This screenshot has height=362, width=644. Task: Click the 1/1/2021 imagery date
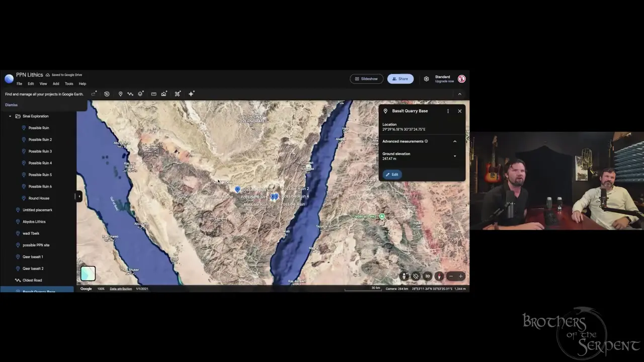point(142,289)
